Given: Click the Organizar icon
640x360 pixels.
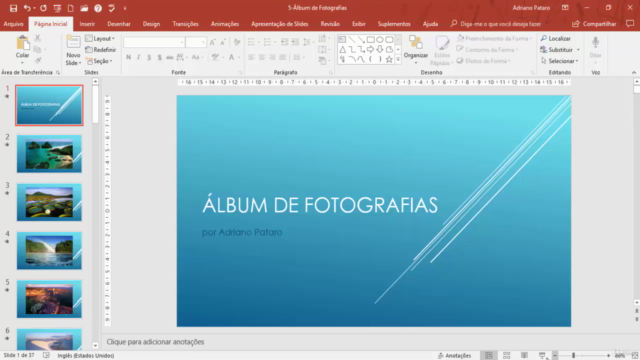Looking at the screenshot, I should [416, 42].
